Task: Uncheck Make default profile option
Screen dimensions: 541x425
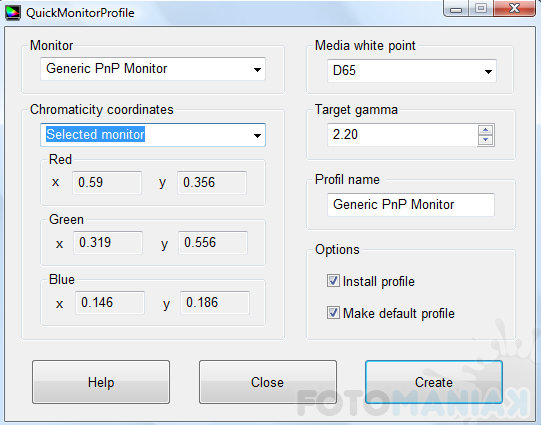Action: tap(333, 313)
